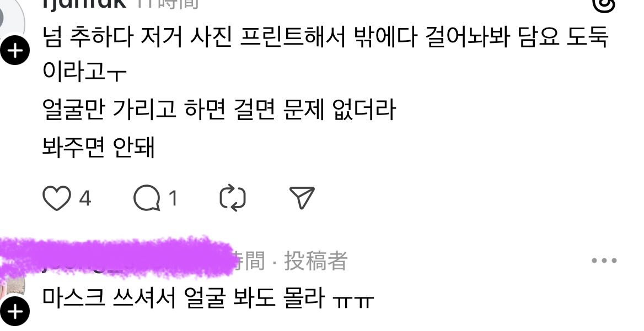Repost the comment using the arrows icon
This screenshot has height=331, width=644.
pyautogui.click(x=233, y=198)
